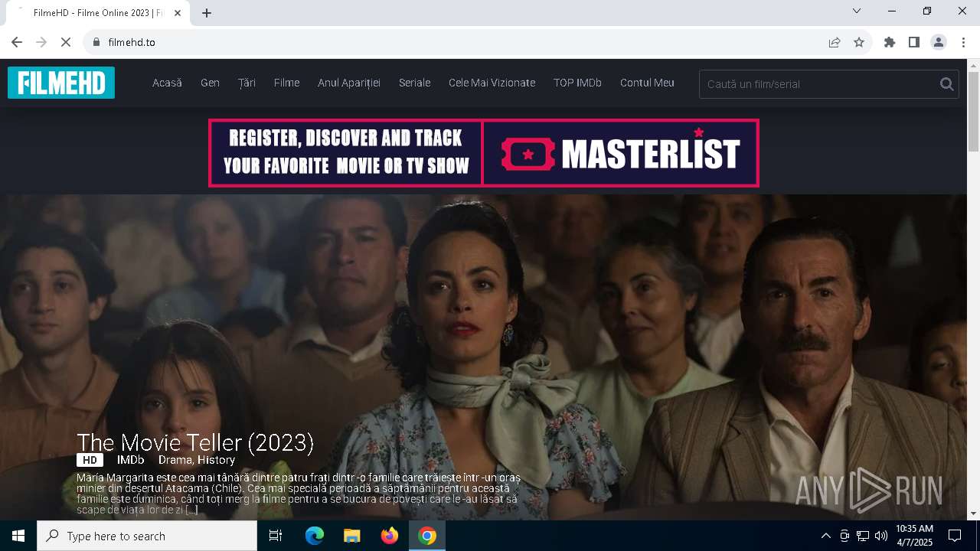The height and width of the screenshot is (551, 980).
Task: Go back to previous page
Action: tap(17, 42)
